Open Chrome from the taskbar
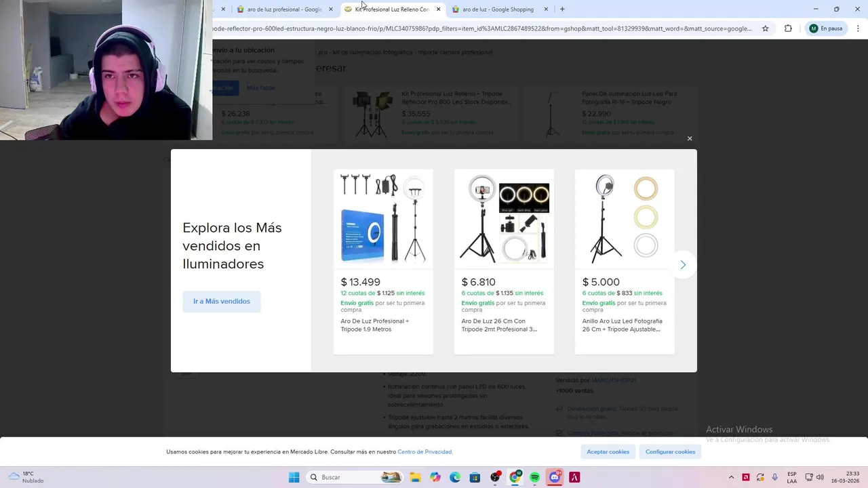 point(515,477)
